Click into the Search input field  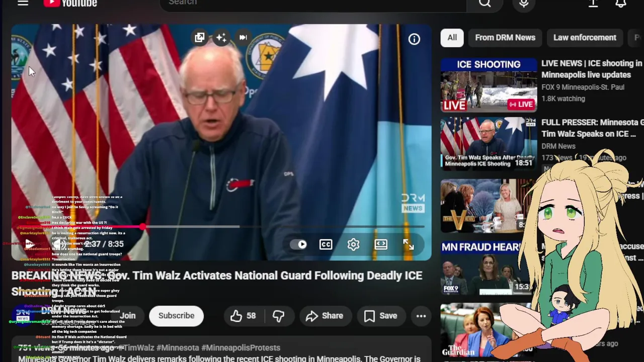click(312, 3)
